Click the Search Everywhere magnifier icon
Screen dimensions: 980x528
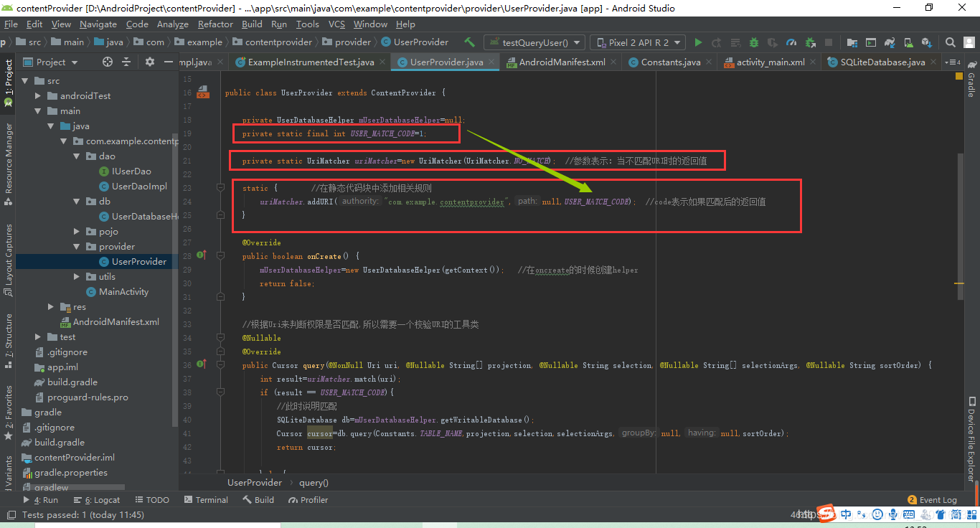(x=950, y=42)
